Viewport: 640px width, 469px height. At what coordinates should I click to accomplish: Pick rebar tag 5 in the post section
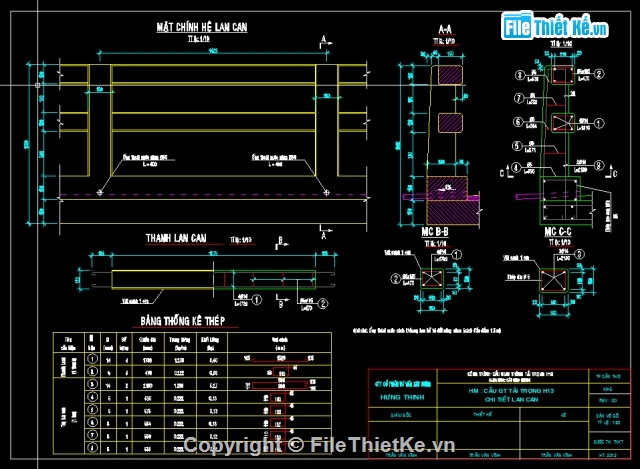pyautogui.click(x=517, y=146)
